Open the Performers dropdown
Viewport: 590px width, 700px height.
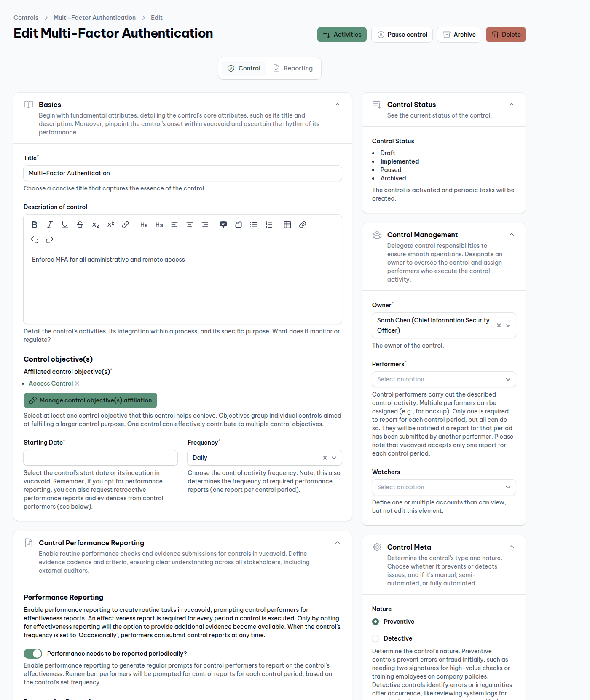point(444,379)
